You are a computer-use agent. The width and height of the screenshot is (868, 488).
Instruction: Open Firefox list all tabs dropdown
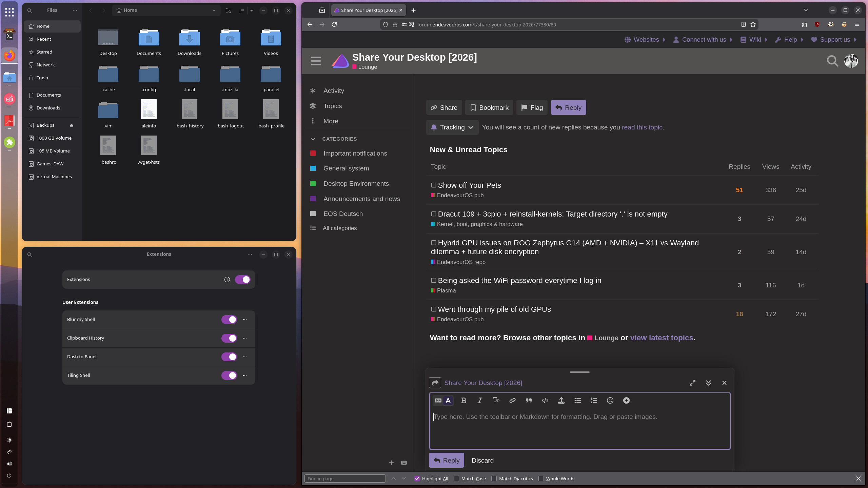pos(806,10)
